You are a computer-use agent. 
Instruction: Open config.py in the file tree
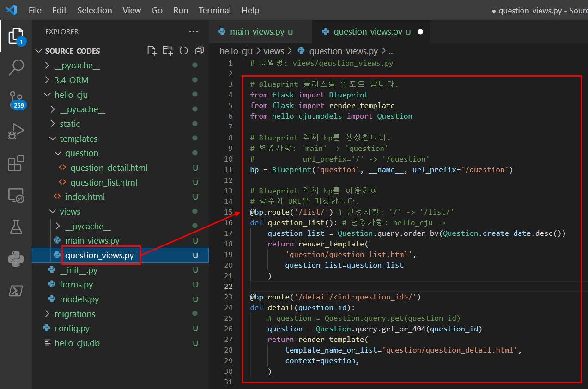pyautogui.click(x=72, y=329)
